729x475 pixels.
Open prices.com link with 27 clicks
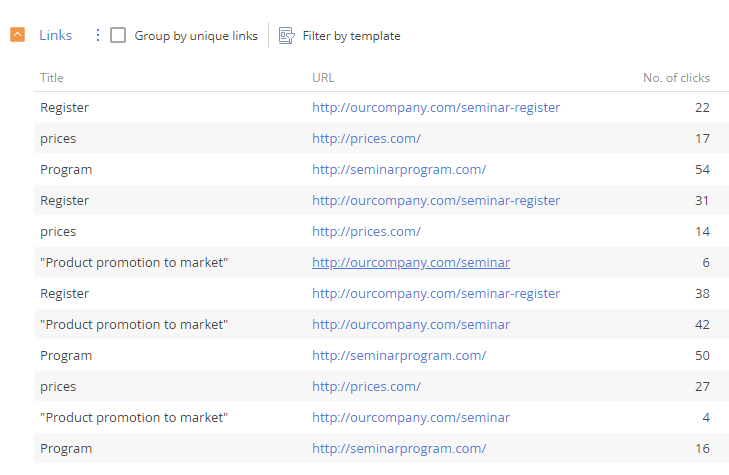366,386
